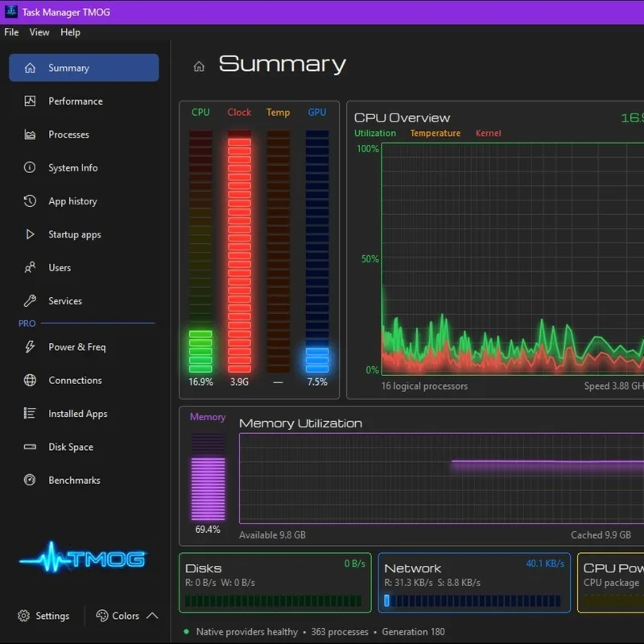The width and height of the screenshot is (644, 644).
Task: Select the Summary tab label
Action: click(68, 68)
